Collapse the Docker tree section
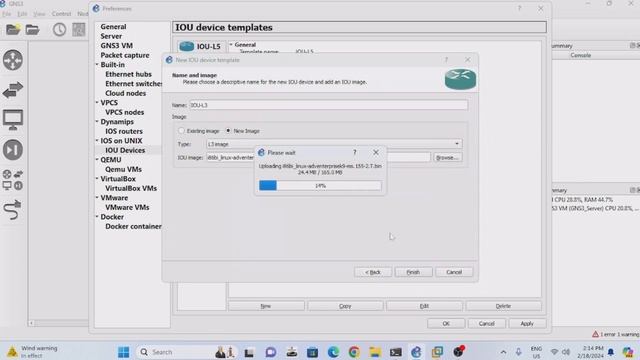This screenshot has width=640, height=360. click(97, 217)
